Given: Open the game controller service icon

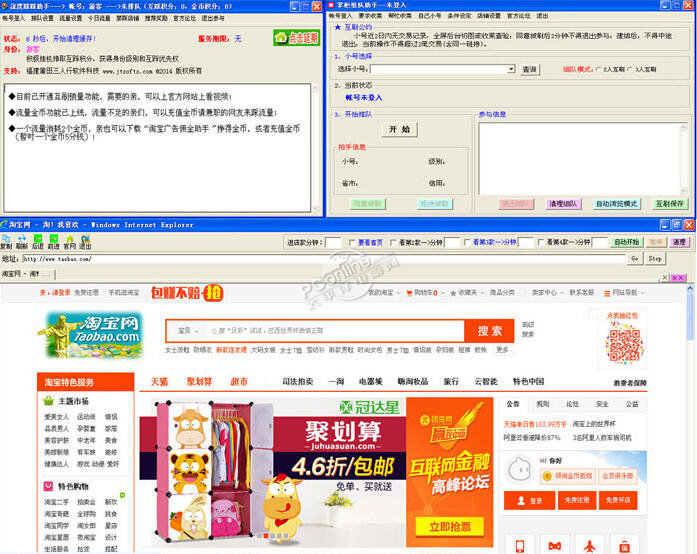Looking at the screenshot, I should 554,546.
